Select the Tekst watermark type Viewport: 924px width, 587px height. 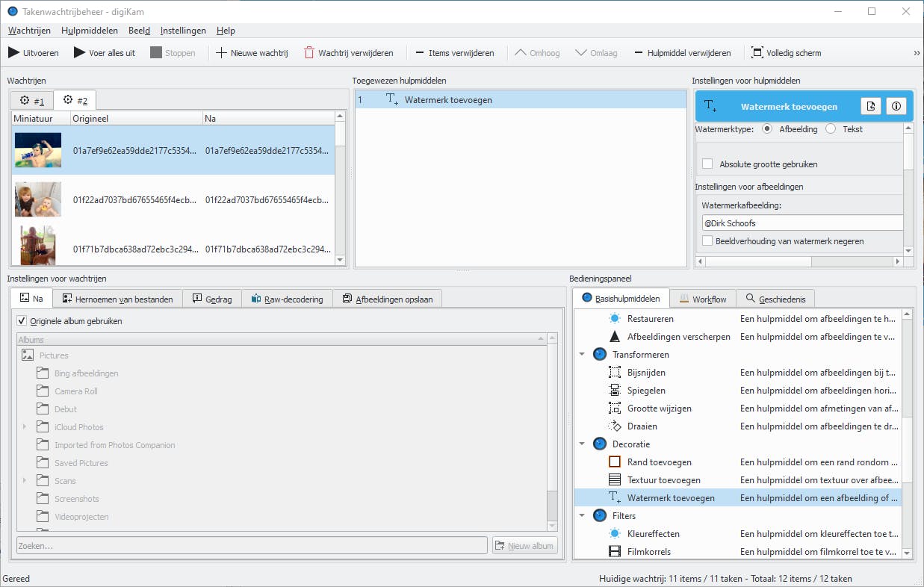831,129
